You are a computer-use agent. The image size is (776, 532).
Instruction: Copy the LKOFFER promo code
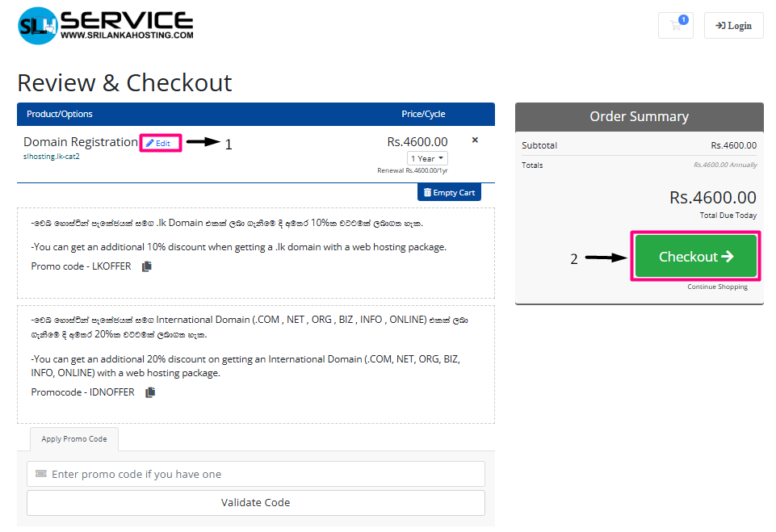tap(147, 266)
